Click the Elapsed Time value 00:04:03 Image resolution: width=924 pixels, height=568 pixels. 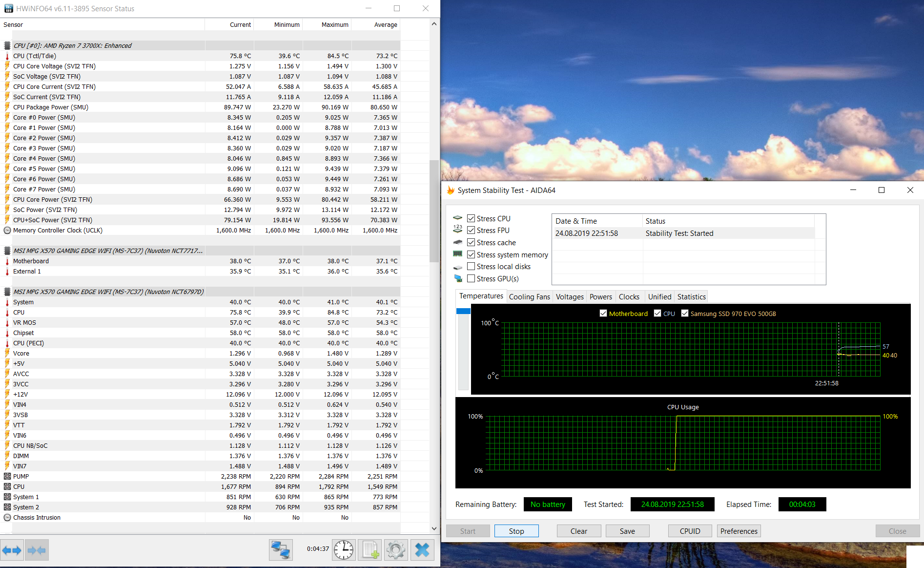tap(802, 504)
